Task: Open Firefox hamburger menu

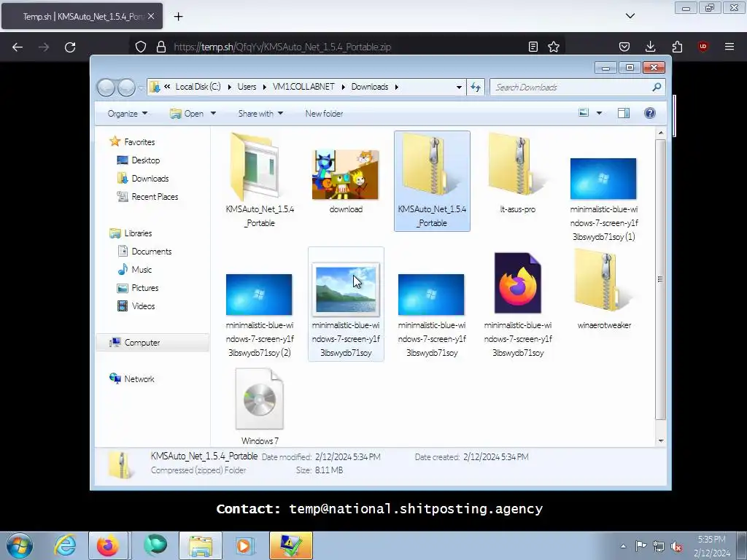Action: [729, 47]
